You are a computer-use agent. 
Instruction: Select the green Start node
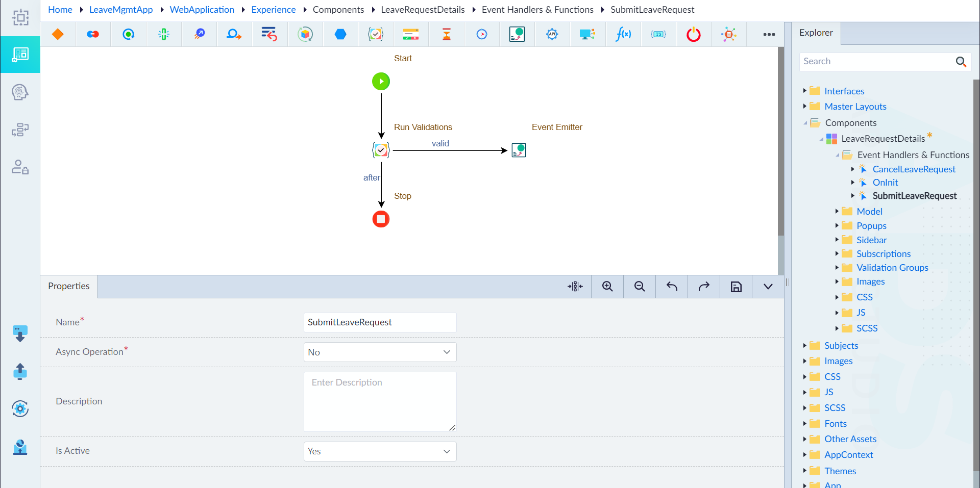pos(381,81)
